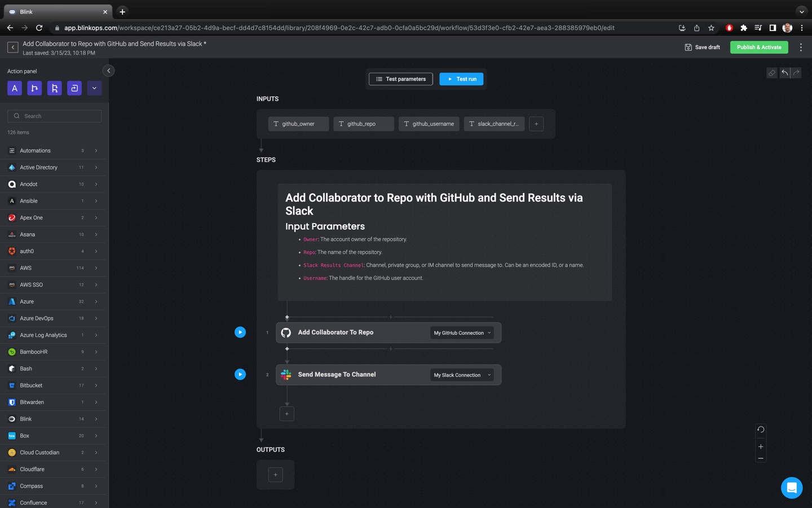Run the Send Message To Channel step
Viewport: 812px width, 508px height.
click(x=240, y=374)
